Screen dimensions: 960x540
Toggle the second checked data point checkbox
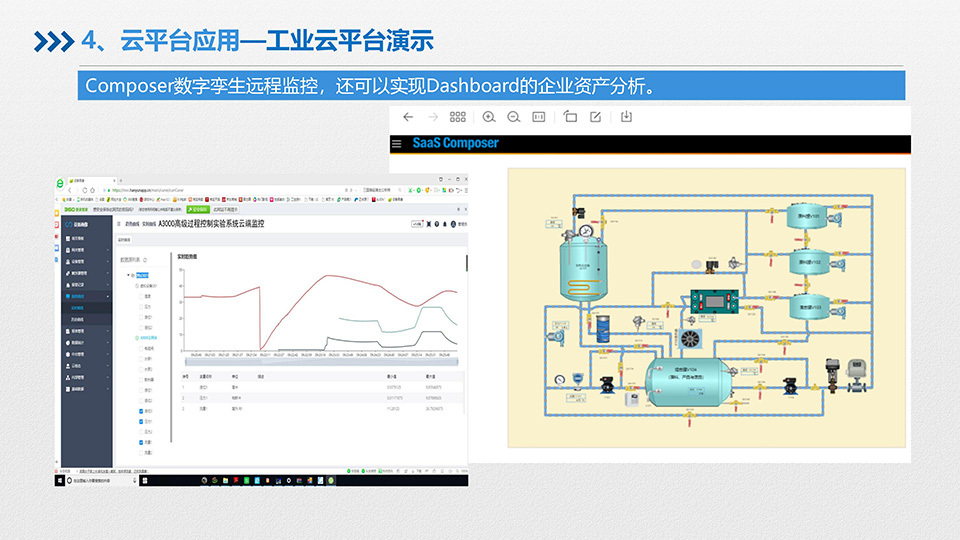(x=141, y=422)
